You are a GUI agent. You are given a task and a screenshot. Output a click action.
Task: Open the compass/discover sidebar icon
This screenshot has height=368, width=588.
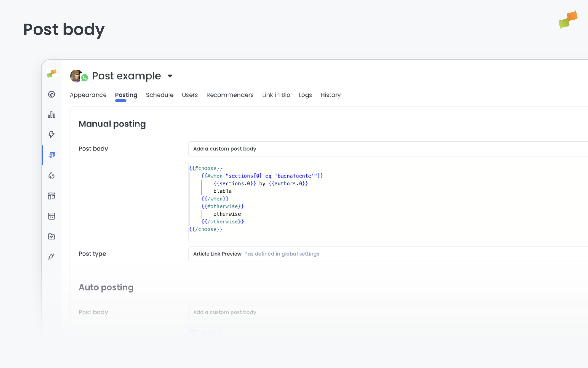(51, 94)
